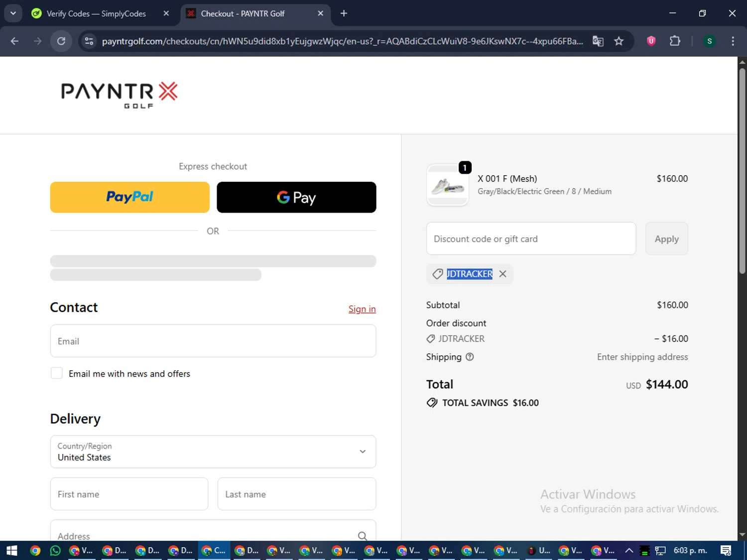The image size is (747, 560).
Task: Go forward to the next page
Action: [38, 41]
